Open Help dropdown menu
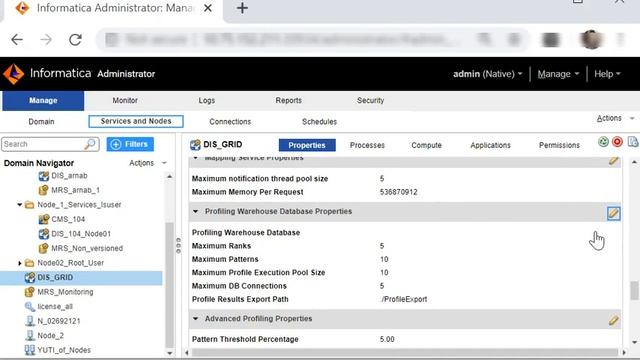Image resolution: width=640 pixels, height=360 pixels. [x=607, y=74]
